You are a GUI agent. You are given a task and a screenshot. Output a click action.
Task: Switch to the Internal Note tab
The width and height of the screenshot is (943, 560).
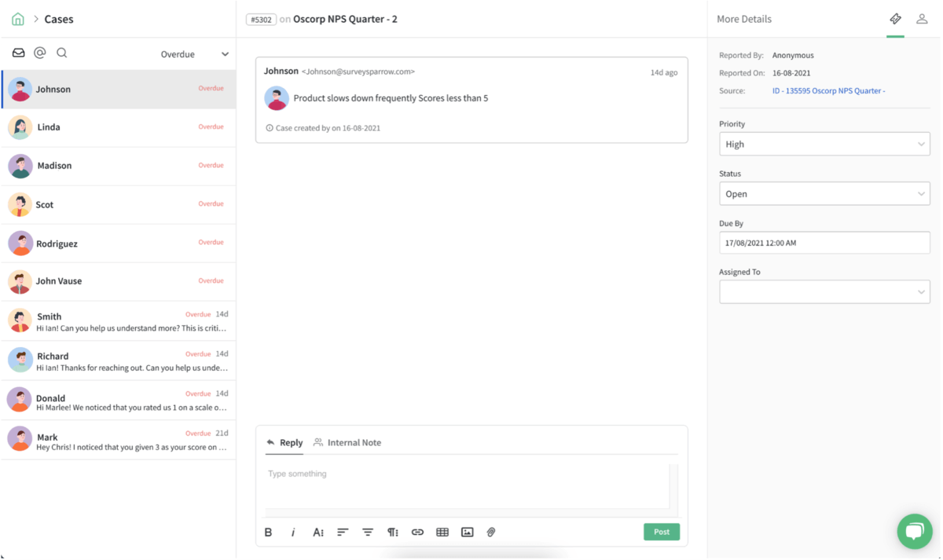point(347,442)
